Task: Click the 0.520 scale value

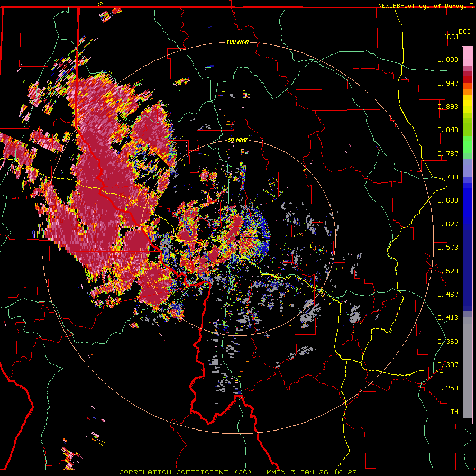Action: pyautogui.click(x=448, y=271)
